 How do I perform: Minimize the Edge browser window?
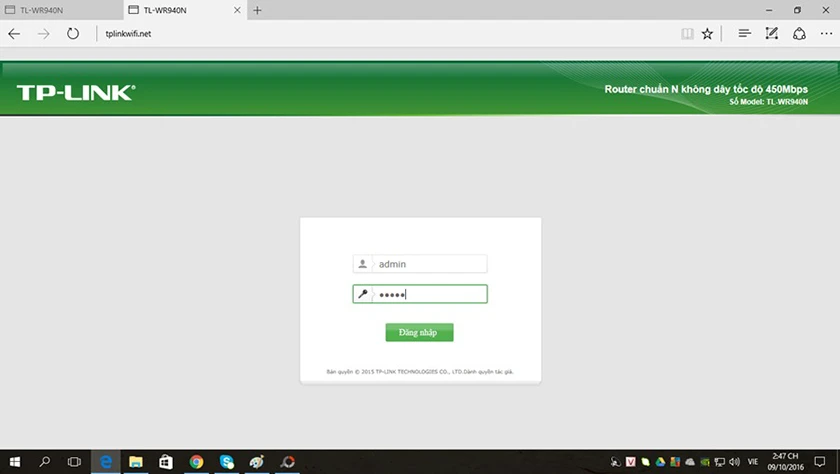coord(769,10)
